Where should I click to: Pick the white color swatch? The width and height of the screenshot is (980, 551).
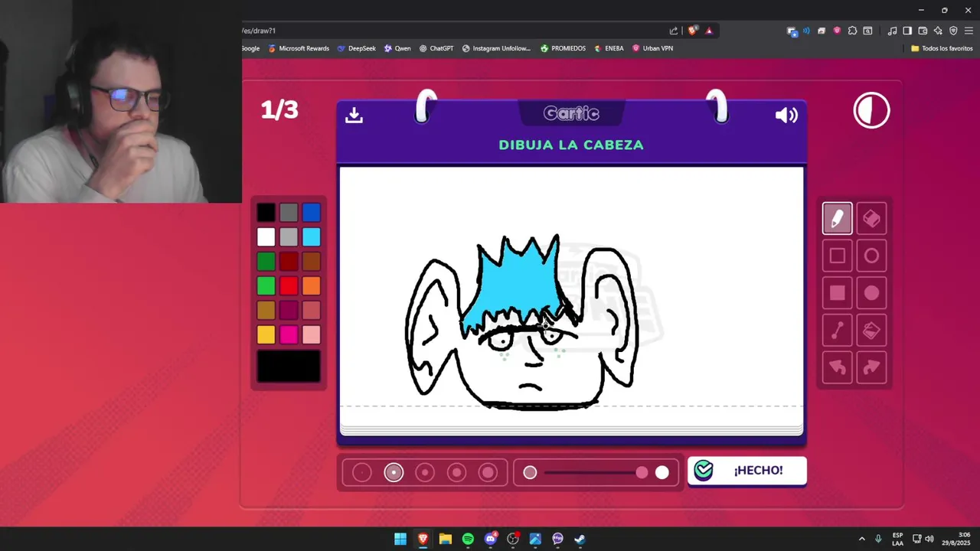tap(266, 237)
